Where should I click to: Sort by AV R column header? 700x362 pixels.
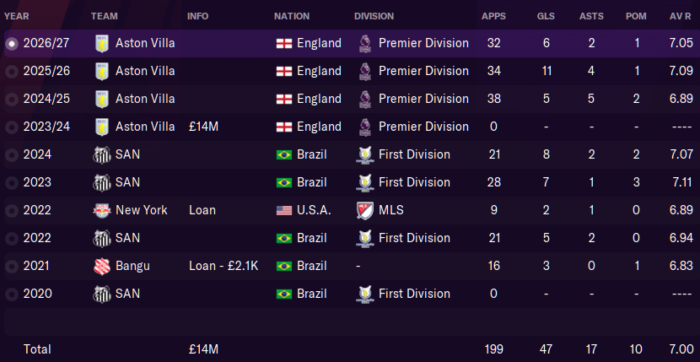click(x=680, y=17)
